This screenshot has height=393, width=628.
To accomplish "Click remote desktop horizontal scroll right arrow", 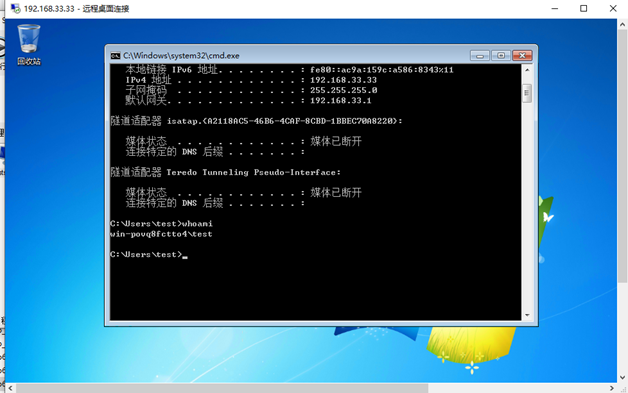I will click(612, 388).
